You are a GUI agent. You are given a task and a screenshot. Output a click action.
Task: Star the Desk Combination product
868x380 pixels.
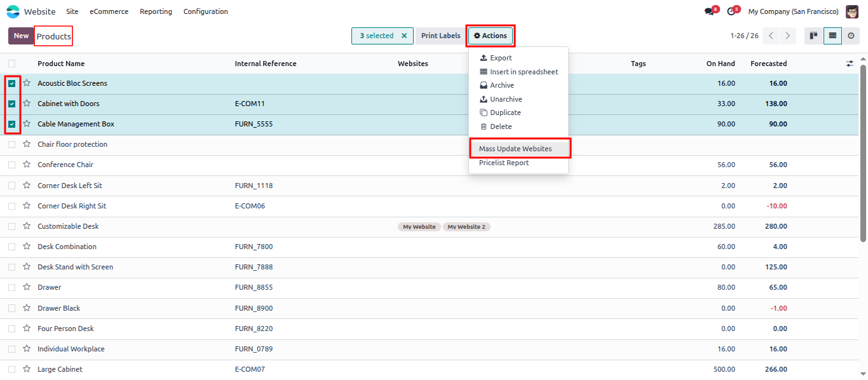click(27, 247)
